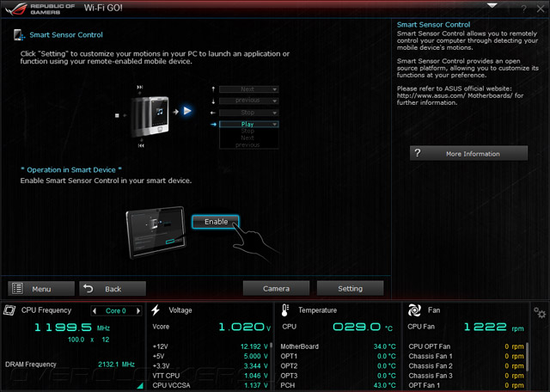Viewport: 550px width, 392px height.
Task: Click the down arrow motion icon
Action: (x=213, y=101)
